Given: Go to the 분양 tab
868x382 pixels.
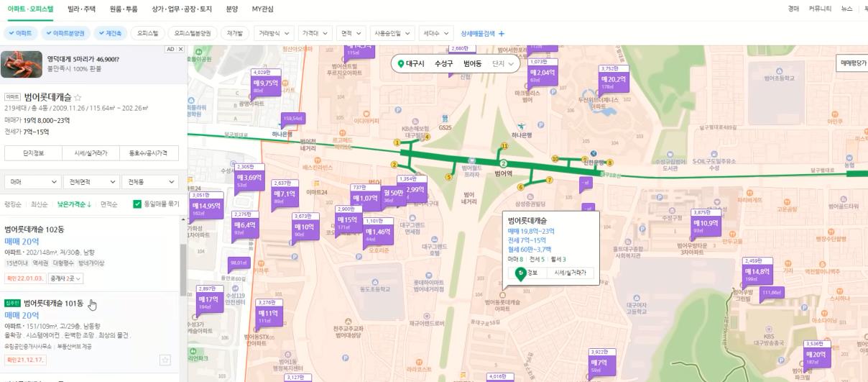Looking at the screenshot, I should pos(231,9).
